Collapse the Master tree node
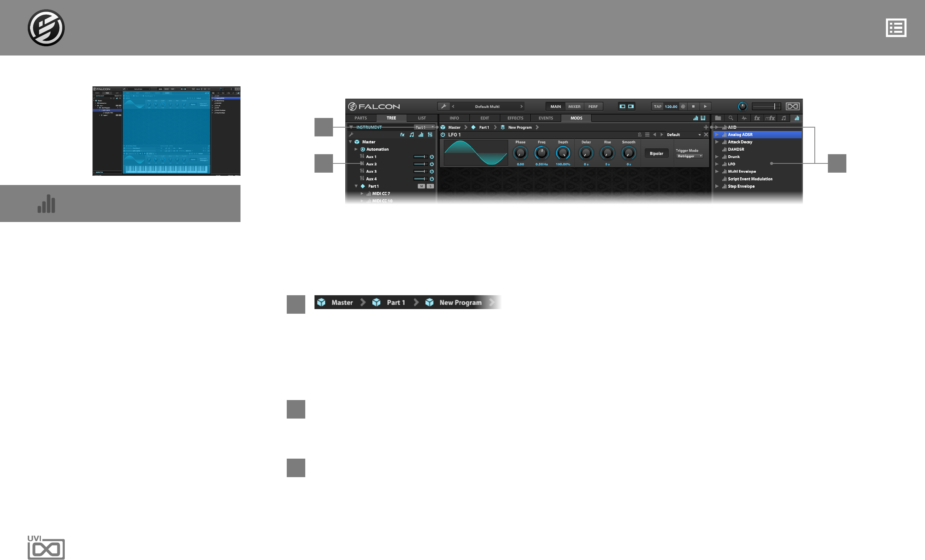925x560 pixels. [x=350, y=142]
